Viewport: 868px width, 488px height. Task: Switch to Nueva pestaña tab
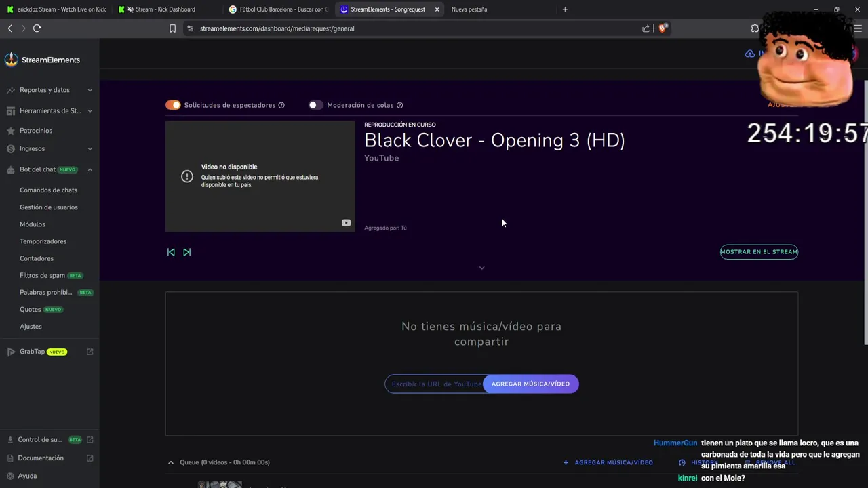tap(469, 9)
